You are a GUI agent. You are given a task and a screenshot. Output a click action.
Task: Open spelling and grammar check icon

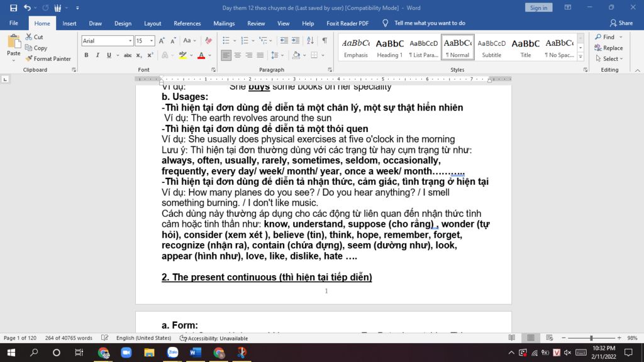pyautogui.click(x=105, y=337)
